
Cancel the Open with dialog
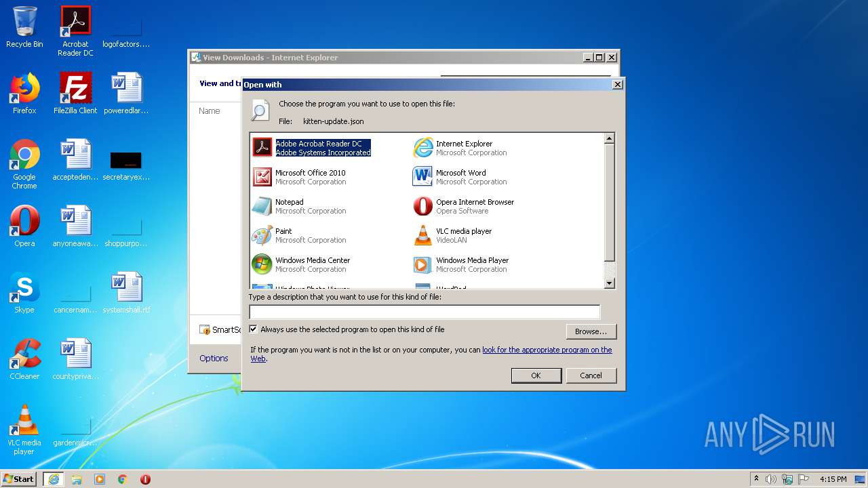tap(591, 375)
